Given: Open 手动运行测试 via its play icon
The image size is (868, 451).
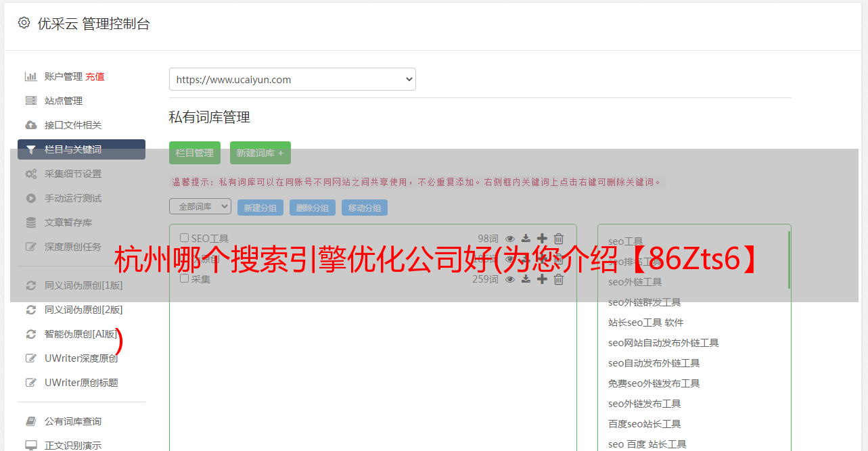Looking at the screenshot, I should [31, 198].
